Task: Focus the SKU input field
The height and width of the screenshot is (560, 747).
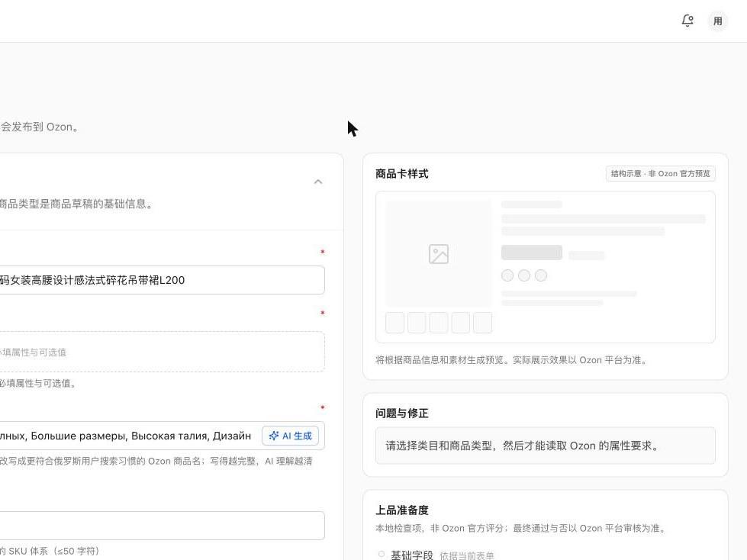Action: click(x=162, y=526)
